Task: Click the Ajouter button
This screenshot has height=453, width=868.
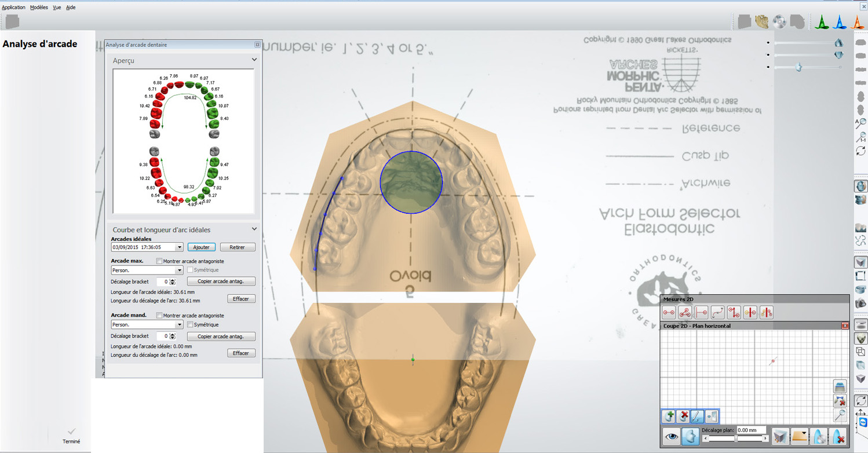Action: tap(202, 247)
